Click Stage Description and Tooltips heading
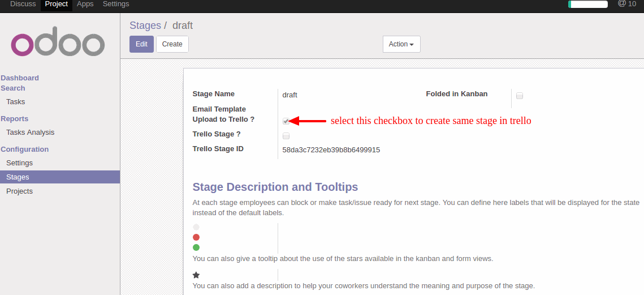Viewport: 644px width, 295px height. point(275,187)
